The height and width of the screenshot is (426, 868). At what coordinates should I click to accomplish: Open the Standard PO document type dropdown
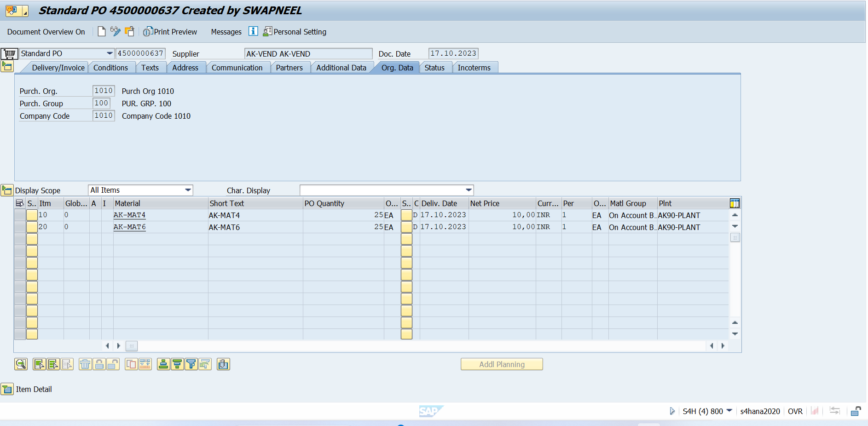click(110, 53)
